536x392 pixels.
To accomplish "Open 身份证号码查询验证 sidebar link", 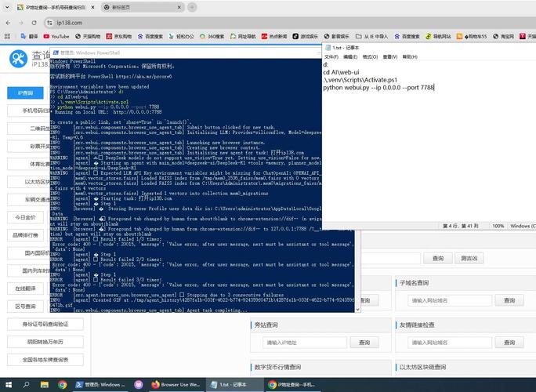I will [45, 324].
